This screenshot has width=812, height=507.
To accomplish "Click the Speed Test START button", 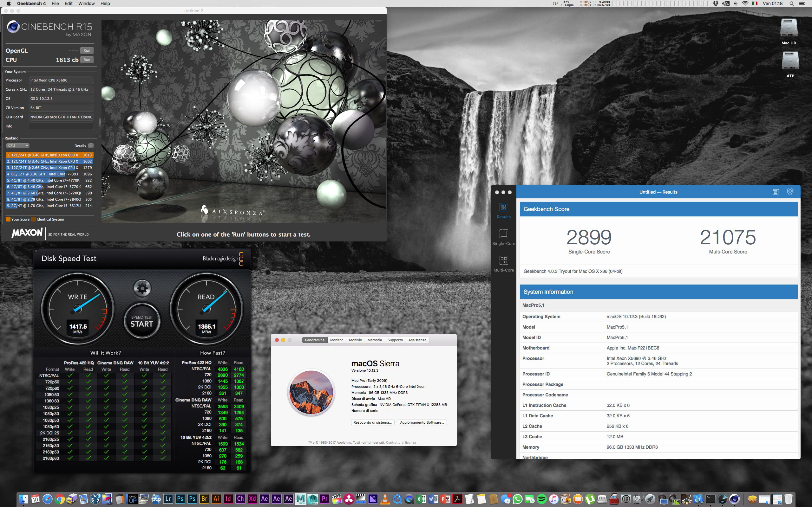I will [141, 321].
